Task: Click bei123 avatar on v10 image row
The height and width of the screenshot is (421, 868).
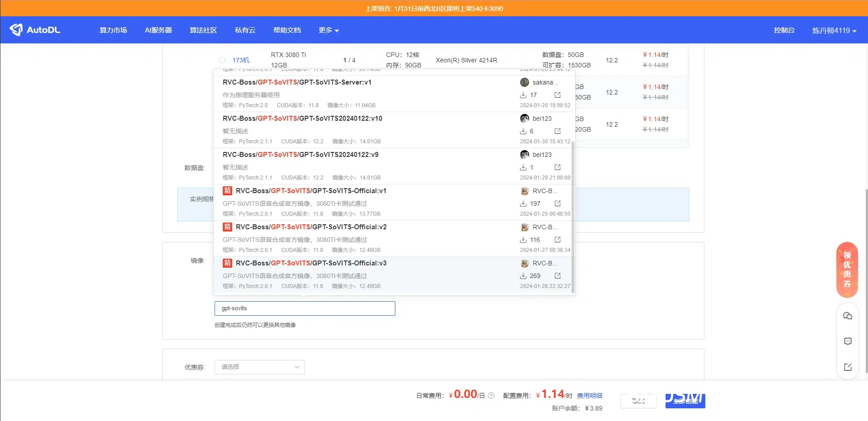Action: (x=525, y=118)
